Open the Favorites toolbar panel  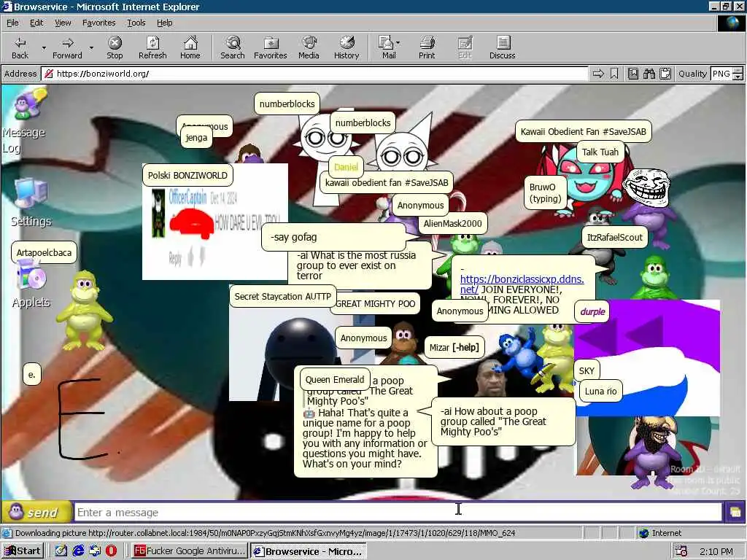pyautogui.click(x=271, y=47)
